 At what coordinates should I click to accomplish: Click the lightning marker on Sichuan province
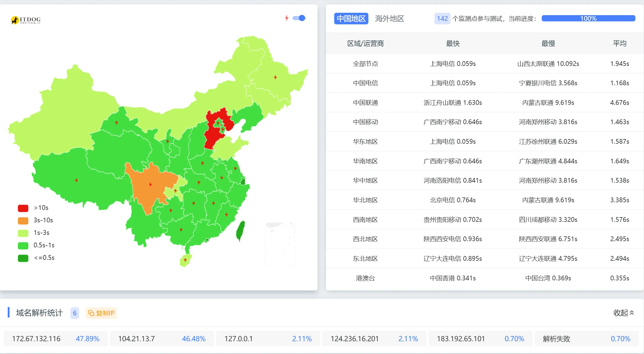[150, 184]
